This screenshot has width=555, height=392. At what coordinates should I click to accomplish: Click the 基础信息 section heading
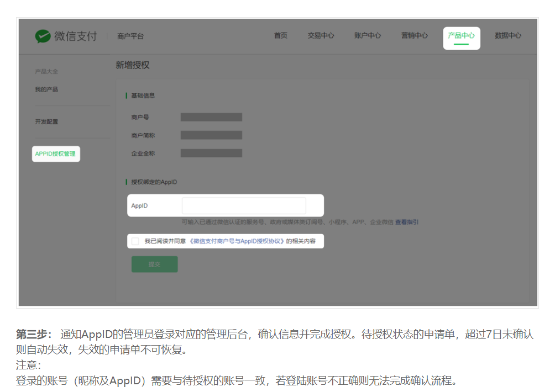click(143, 96)
